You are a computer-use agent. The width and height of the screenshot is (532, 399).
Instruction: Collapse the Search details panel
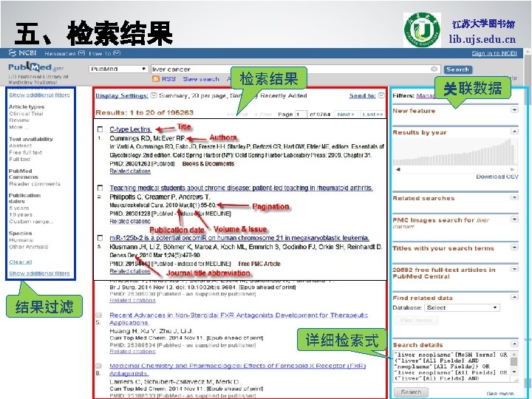514,344
